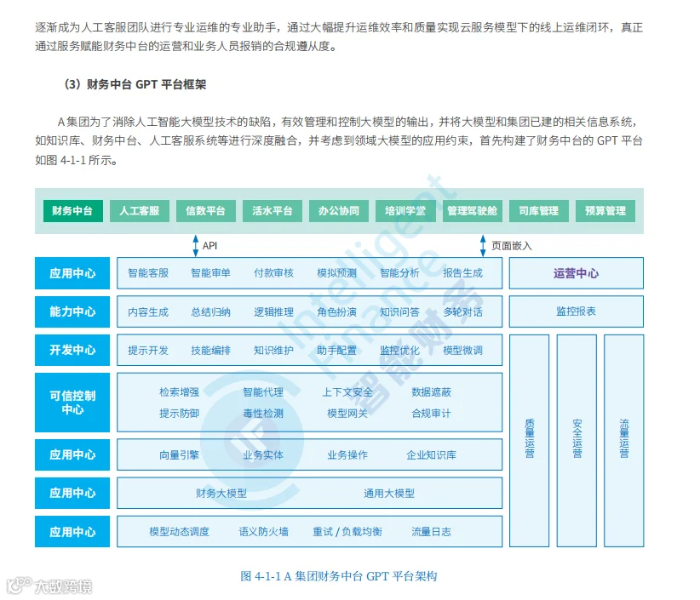This screenshot has width=700, height=600.
Task: Click 模型微调 item
Action: [x=462, y=350]
